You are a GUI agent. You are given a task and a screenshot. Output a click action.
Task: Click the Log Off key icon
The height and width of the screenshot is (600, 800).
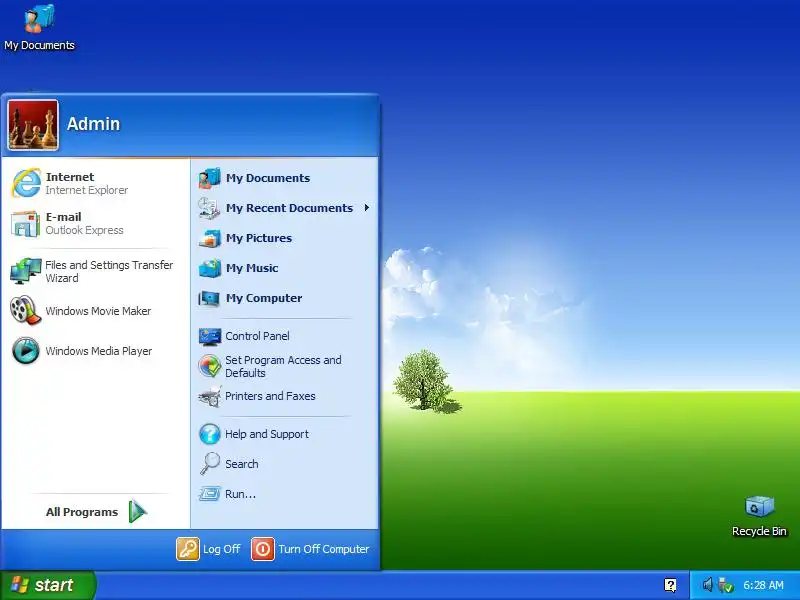point(188,549)
